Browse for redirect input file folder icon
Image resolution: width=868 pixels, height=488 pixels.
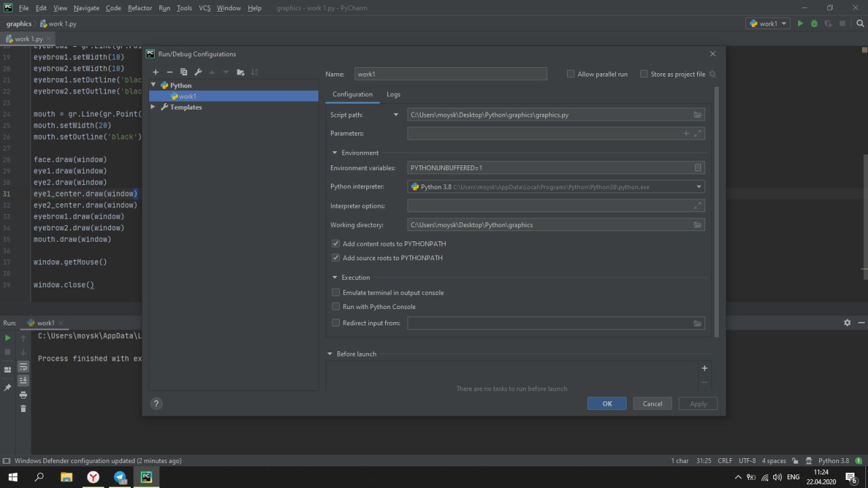(698, 323)
